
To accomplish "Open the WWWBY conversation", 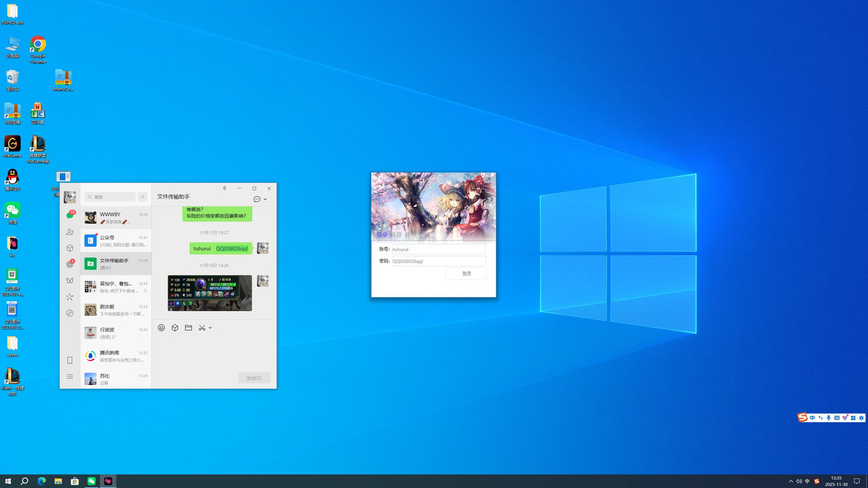I will click(x=116, y=218).
